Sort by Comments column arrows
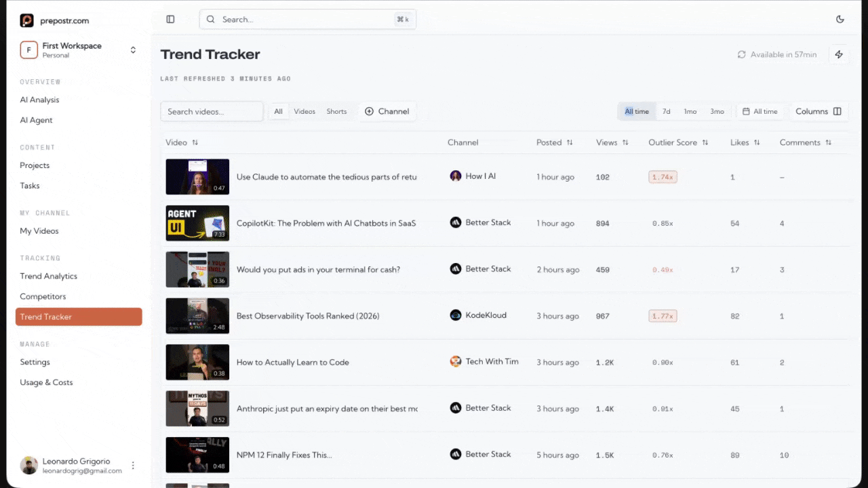The image size is (868, 488). tap(828, 142)
